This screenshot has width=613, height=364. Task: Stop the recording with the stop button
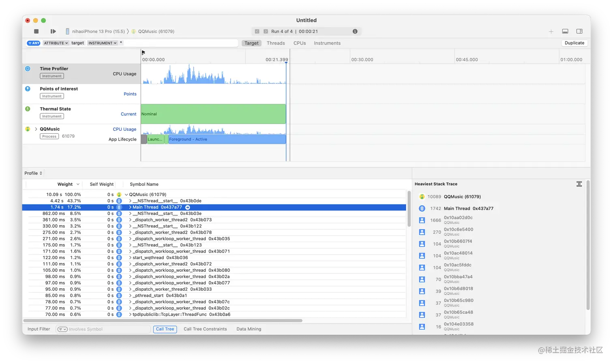point(36,31)
